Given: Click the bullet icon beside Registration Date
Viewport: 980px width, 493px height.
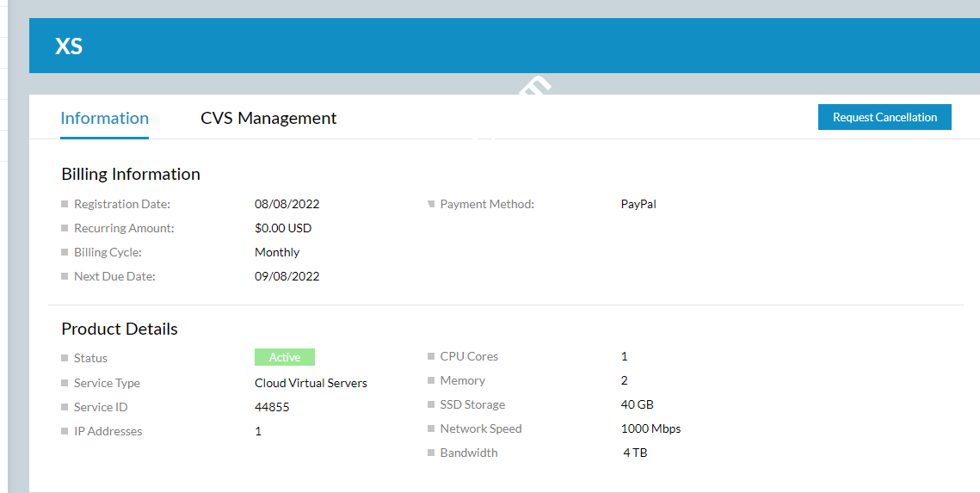Looking at the screenshot, I should tap(65, 205).
